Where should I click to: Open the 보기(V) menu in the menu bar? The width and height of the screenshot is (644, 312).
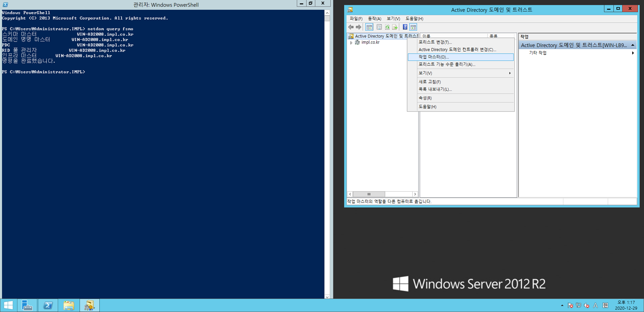coord(393,19)
